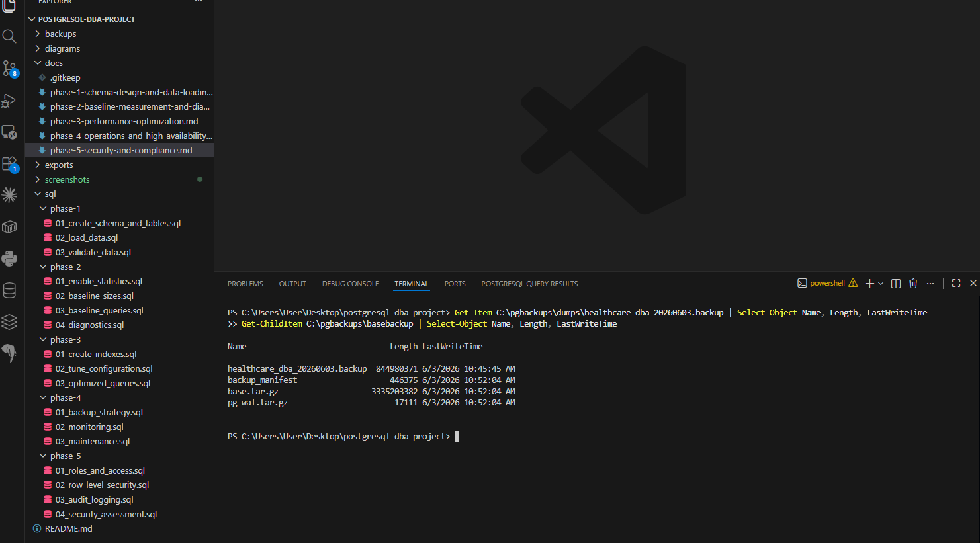Open phase-3-performance-optimization.md
980x543 pixels.
(x=119, y=121)
